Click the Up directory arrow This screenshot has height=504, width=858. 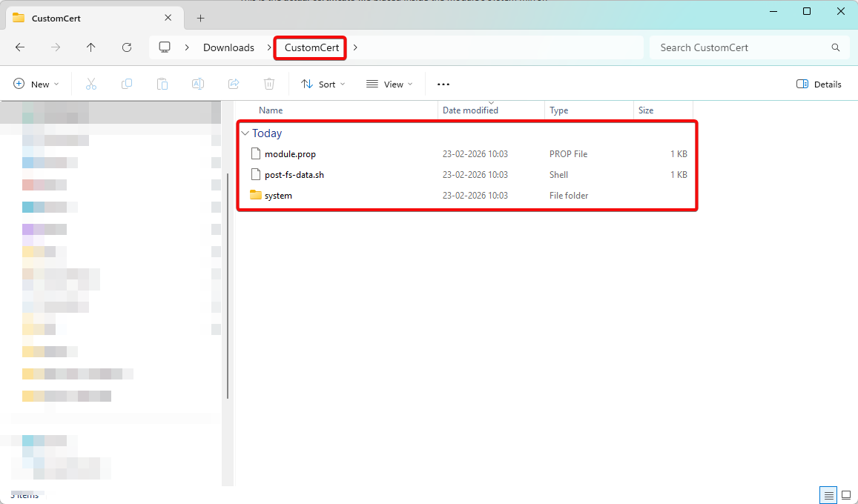[x=91, y=47]
